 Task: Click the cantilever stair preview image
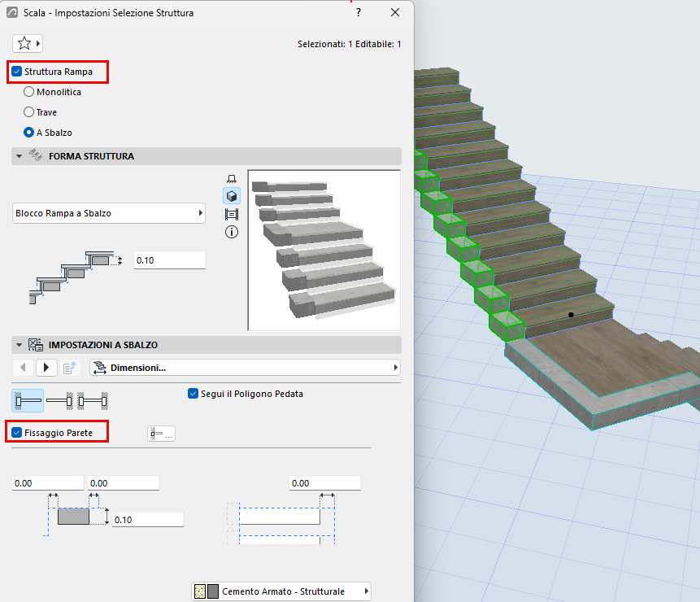point(324,250)
